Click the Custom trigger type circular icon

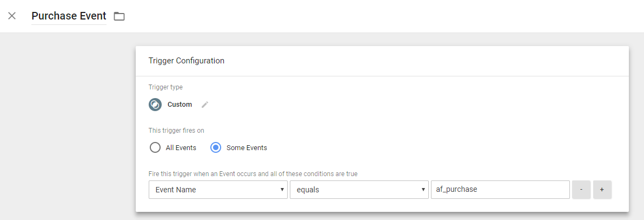click(155, 105)
